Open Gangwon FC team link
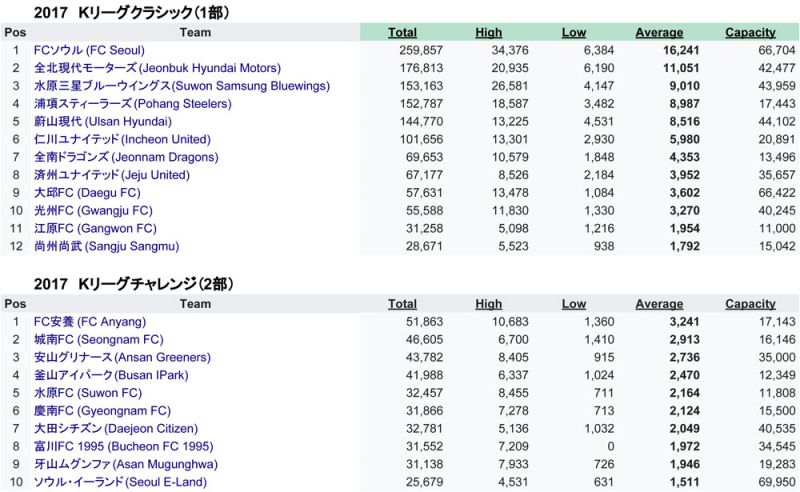The width and height of the screenshot is (800, 492). pos(95,229)
